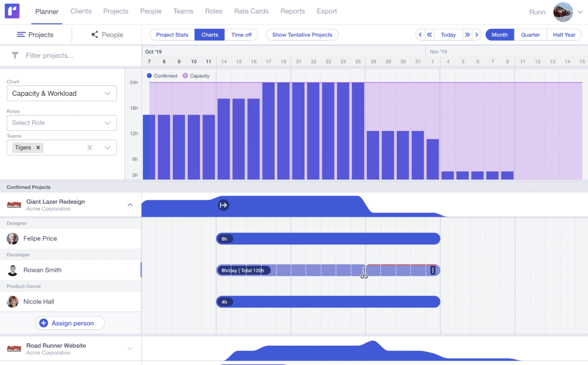The width and height of the screenshot is (588, 365).
Task: Toggle the Confirmed legend item
Action: click(162, 75)
